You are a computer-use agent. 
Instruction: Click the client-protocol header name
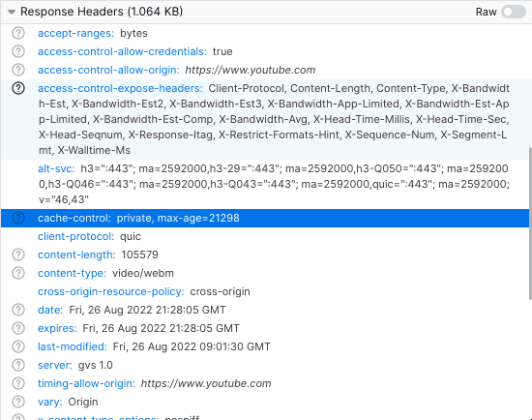pos(75,236)
